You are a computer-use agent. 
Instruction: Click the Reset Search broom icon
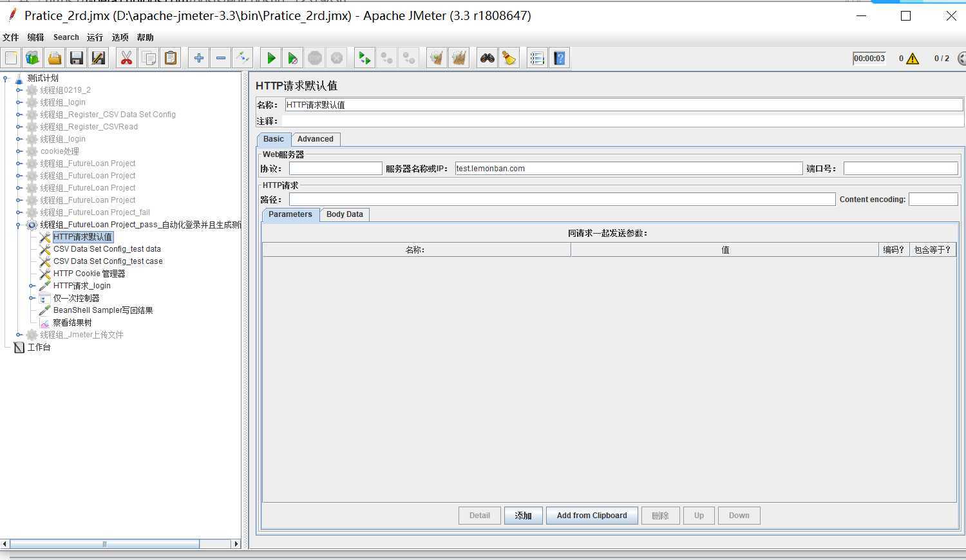(x=509, y=59)
